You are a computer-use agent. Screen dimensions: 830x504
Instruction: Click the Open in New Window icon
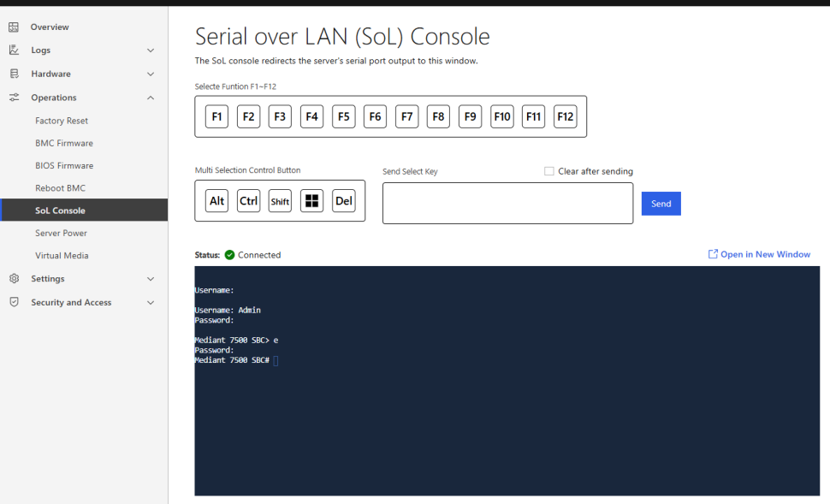[713, 254]
